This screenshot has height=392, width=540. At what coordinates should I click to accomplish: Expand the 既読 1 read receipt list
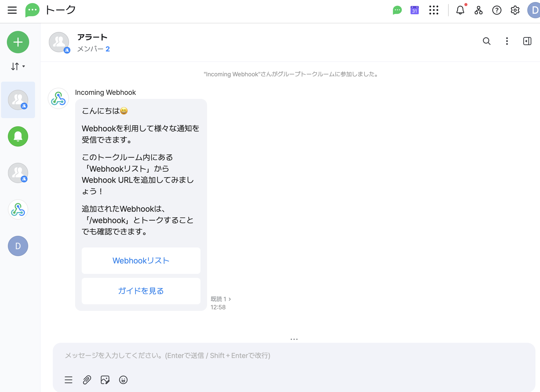pyautogui.click(x=221, y=299)
